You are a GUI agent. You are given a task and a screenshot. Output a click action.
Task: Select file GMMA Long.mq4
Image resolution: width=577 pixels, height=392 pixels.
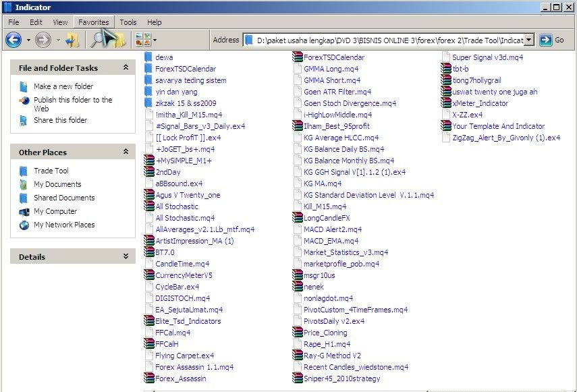[x=331, y=69]
